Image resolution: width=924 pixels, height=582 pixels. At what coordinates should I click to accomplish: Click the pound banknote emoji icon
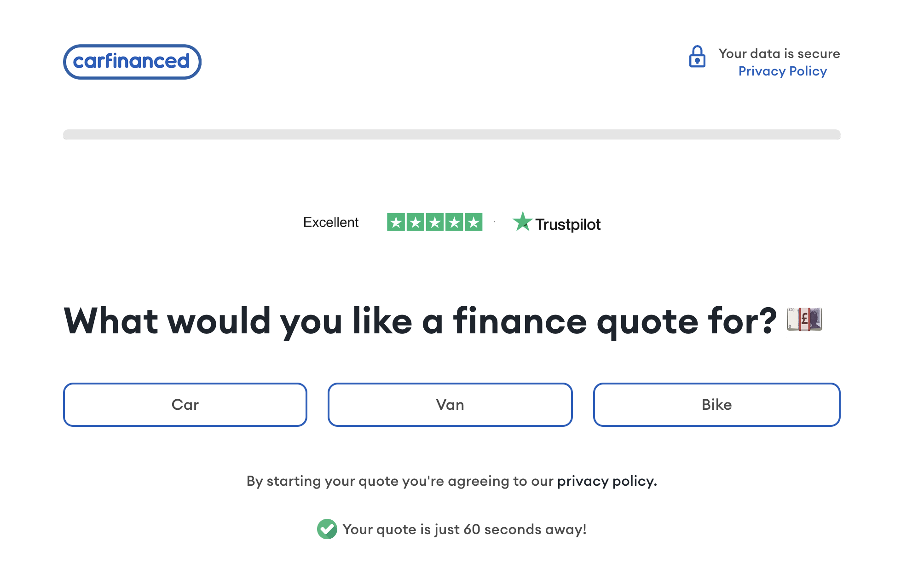click(x=804, y=319)
